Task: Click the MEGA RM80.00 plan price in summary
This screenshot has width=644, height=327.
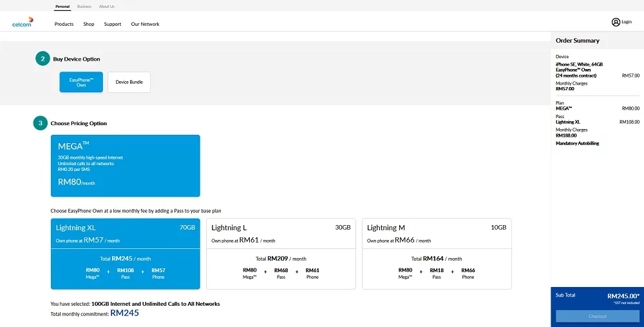Action: click(x=630, y=108)
